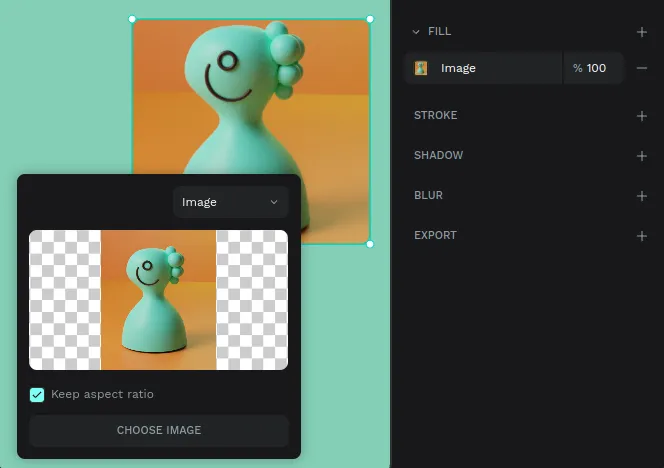Image resolution: width=664 pixels, height=468 pixels.
Task: Click the Stroke section heading
Action: pos(436,116)
